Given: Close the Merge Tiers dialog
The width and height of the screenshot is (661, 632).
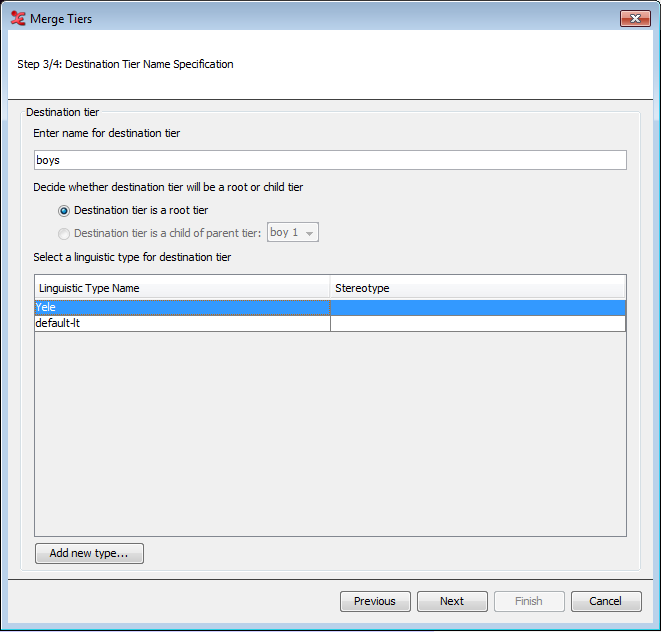Looking at the screenshot, I should (635, 19).
